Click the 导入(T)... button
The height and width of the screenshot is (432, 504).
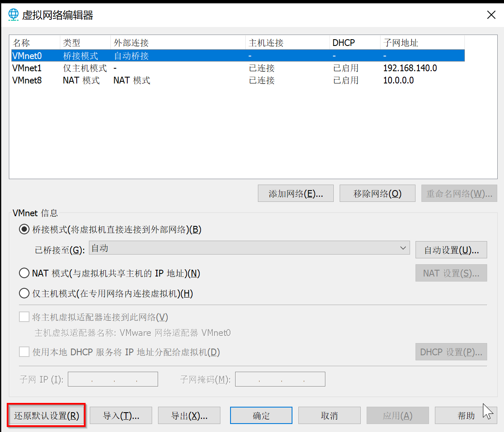pyautogui.click(x=121, y=416)
